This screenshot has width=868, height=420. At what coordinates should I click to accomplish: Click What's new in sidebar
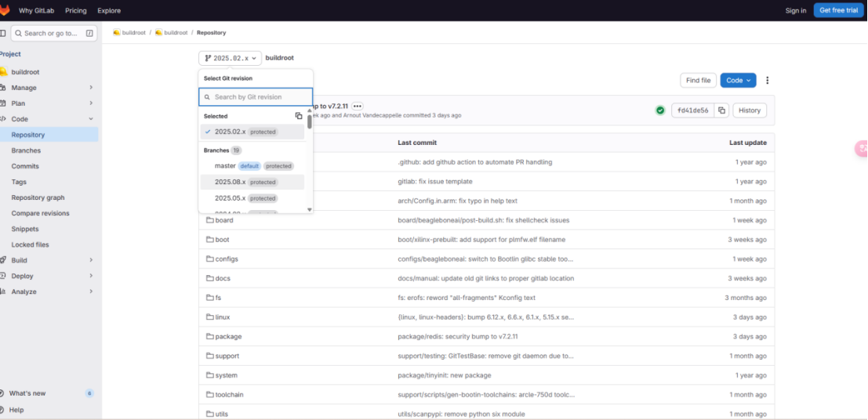point(49,393)
